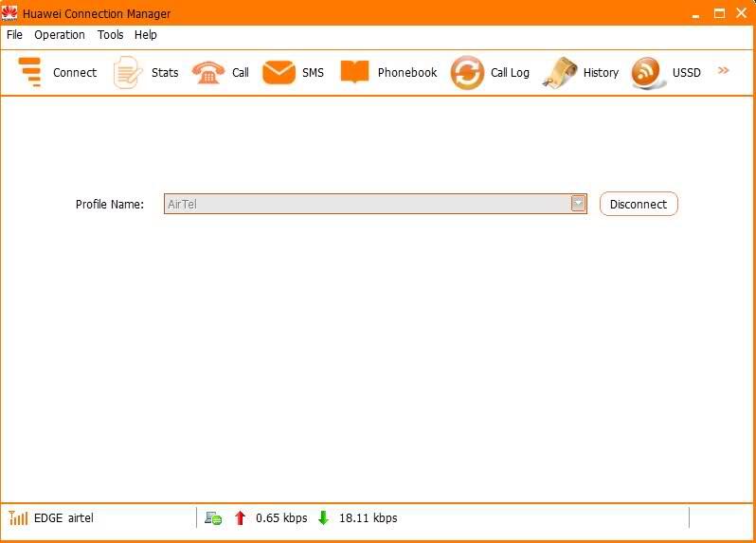Show more toolbar items via double-chevron
The height and width of the screenshot is (543, 756).
pos(723,70)
